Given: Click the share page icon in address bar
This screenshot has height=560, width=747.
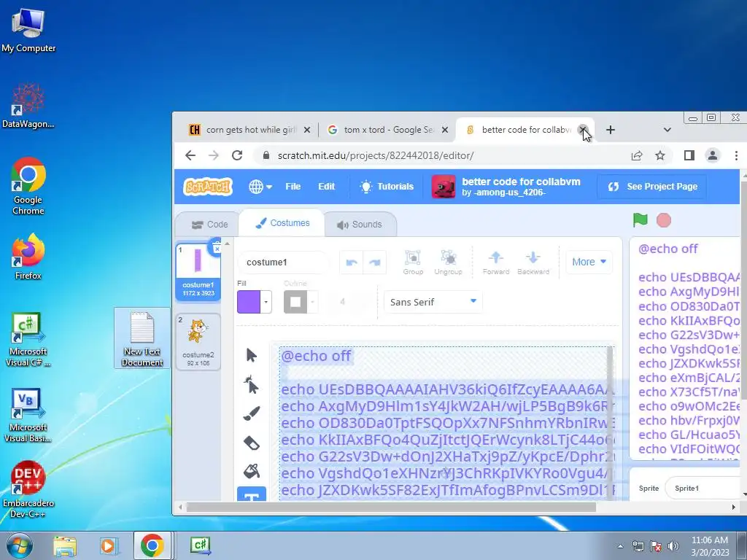Looking at the screenshot, I should tap(636, 155).
